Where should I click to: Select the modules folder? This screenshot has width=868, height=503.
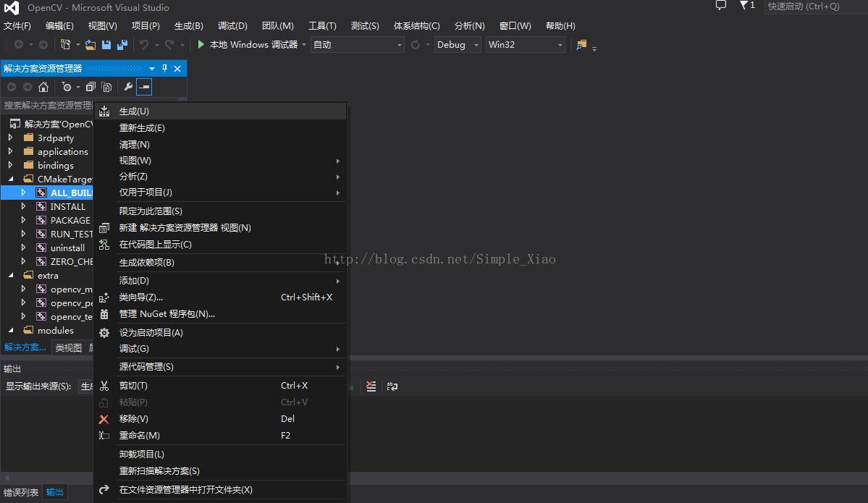pos(55,330)
